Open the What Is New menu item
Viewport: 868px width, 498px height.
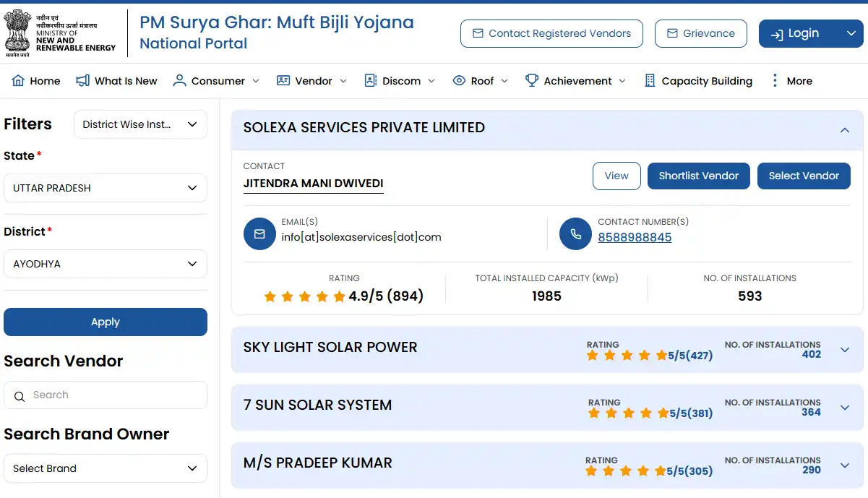[116, 81]
